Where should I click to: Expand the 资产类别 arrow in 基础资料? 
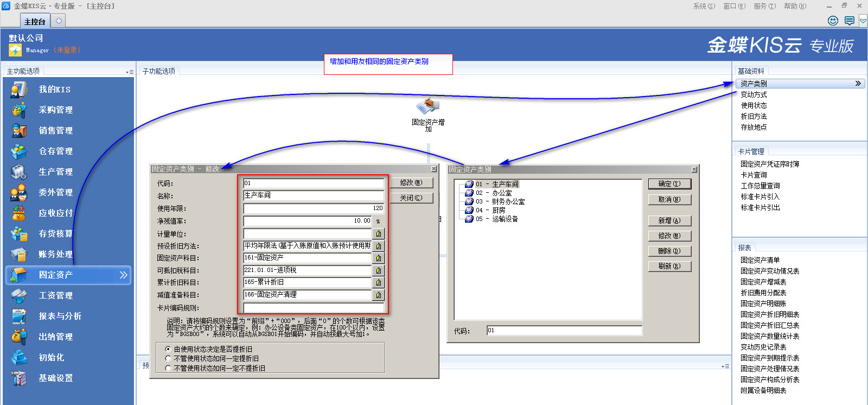pos(858,84)
